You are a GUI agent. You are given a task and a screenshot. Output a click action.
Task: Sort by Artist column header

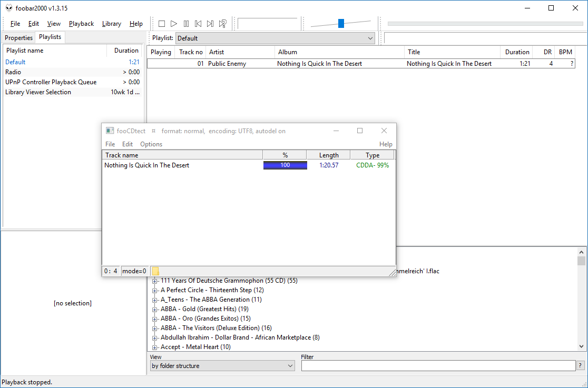coord(240,52)
